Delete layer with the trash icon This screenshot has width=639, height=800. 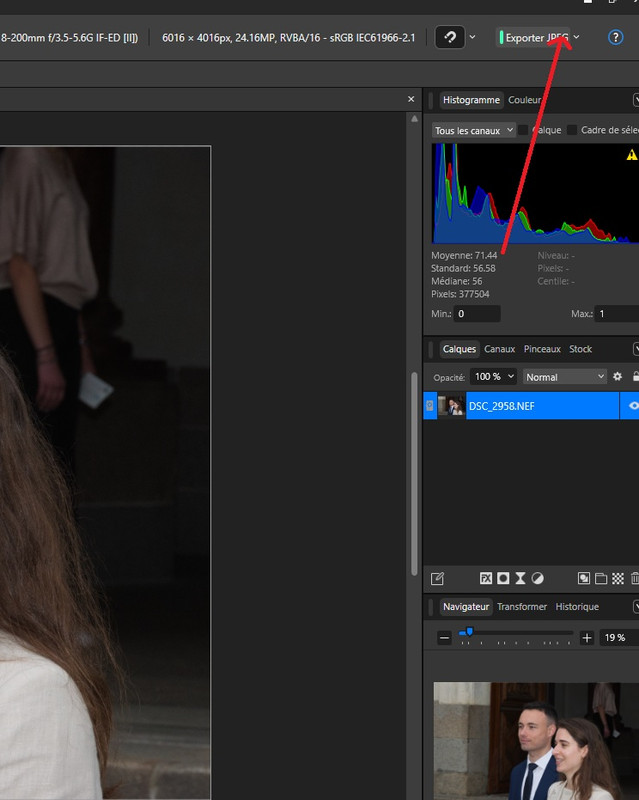pyautogui.click(x=634, y=578)
